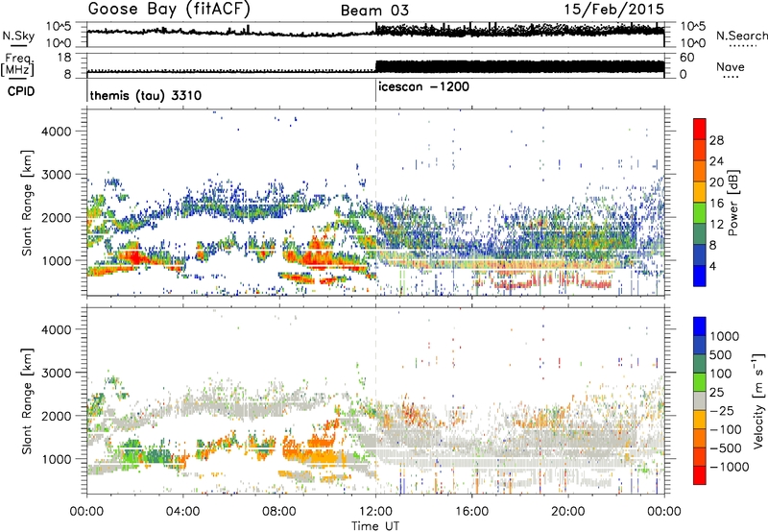
Task: Click the power panel 'Slant Range [km]' axis label
Action: 27,203
